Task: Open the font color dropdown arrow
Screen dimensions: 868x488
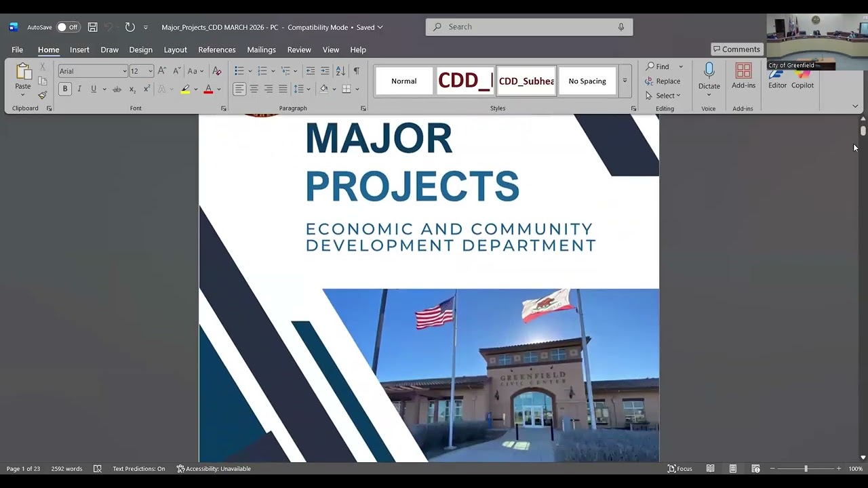Action: 218,89
